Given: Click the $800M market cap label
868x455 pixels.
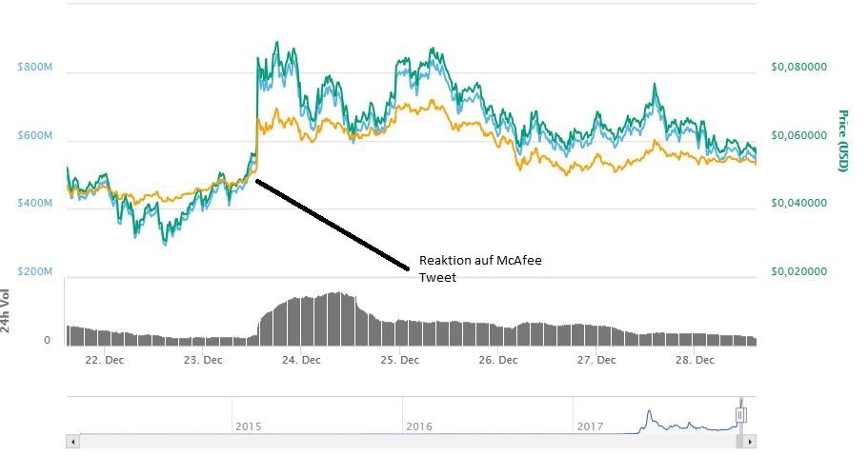Looking at the screenshot, I should 35,68.
